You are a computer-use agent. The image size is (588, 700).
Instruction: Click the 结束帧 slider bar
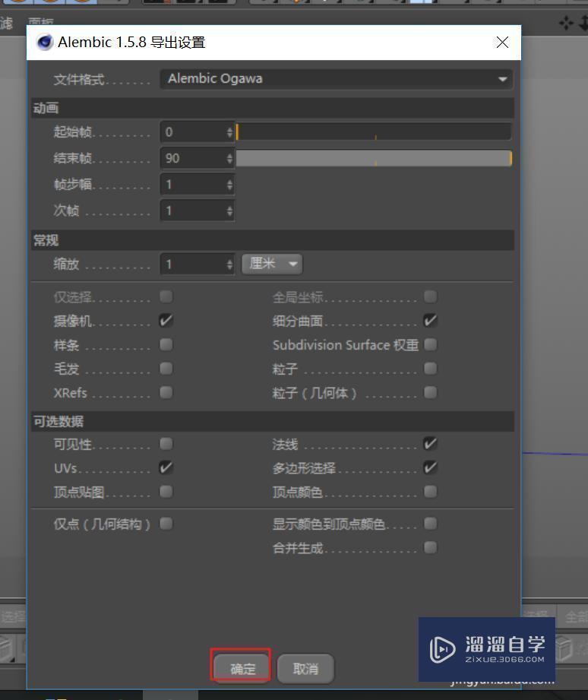click(374, 159)
